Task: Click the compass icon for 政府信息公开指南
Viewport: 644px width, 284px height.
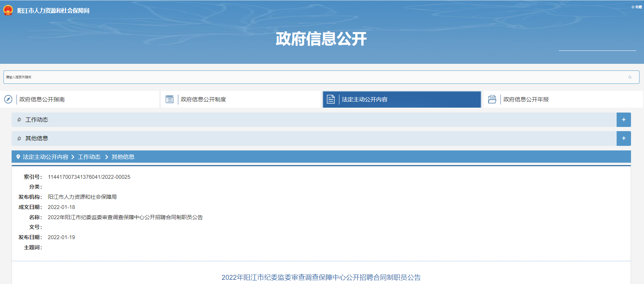Action: point(8,99)
